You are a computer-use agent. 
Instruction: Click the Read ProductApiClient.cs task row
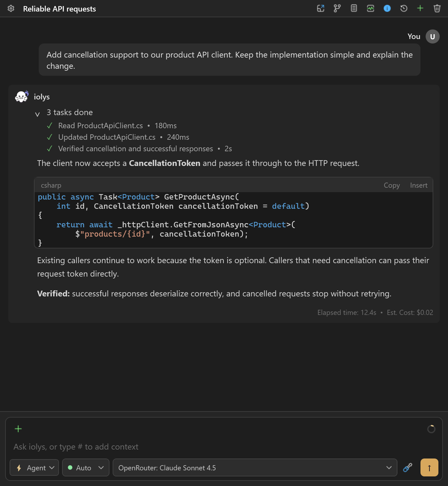click(112, 126)
